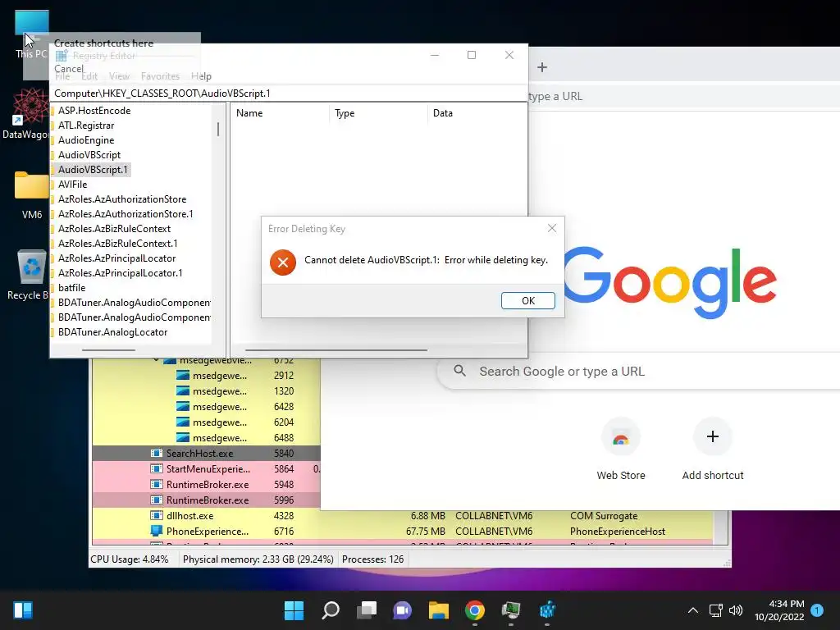Select AzRoles.AzBizRuleContext key
Image resolution: width=840 pixels, height=630 pixels.
[115, 229]
